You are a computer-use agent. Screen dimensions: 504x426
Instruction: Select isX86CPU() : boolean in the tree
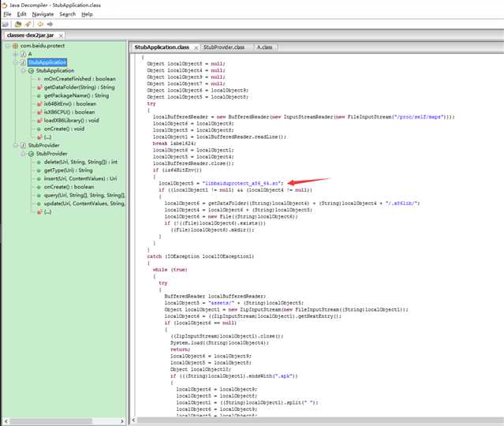pos(69,112)
